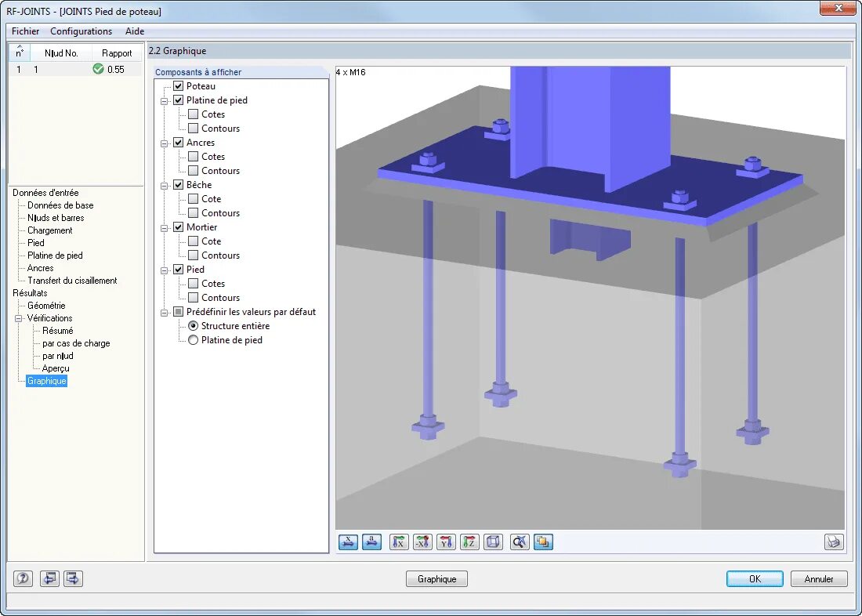This screenshot has height=616, width=862.
Task: Uncheck the Pied component checkbox
Action: pos(178,270)
